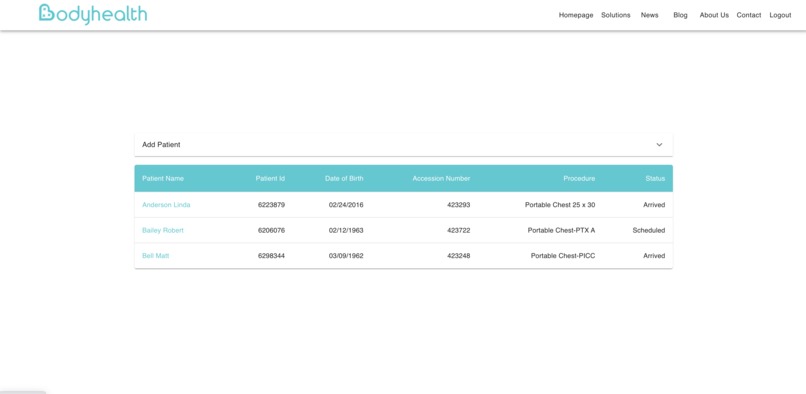Click the Procedure column header

pos(579,178)
